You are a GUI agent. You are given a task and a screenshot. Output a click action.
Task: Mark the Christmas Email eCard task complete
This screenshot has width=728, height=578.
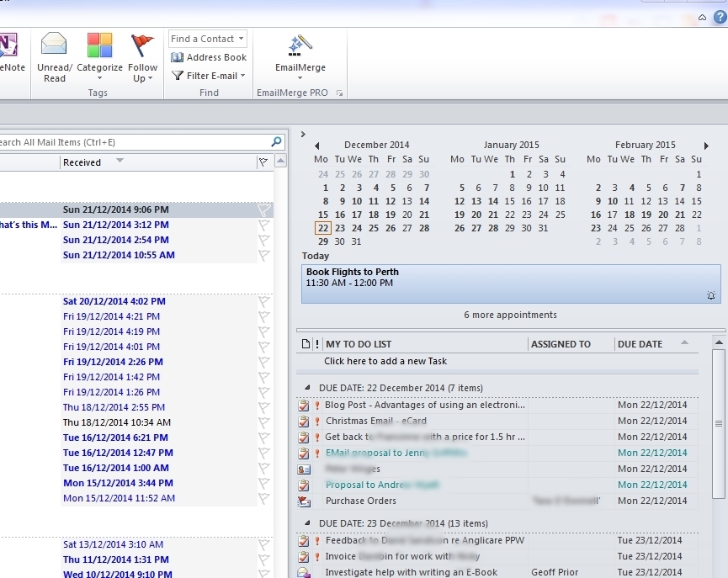click(x=304, y=421)
